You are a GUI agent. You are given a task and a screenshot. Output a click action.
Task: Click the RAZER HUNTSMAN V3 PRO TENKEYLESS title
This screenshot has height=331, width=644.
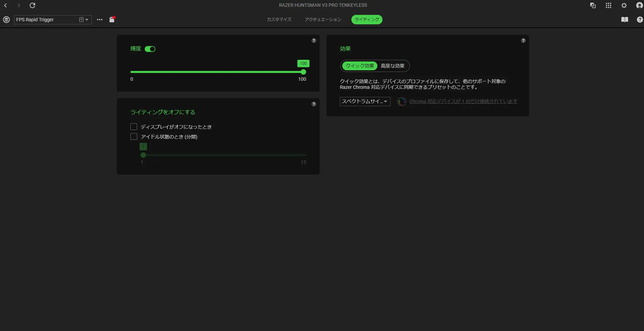(323, 5)
